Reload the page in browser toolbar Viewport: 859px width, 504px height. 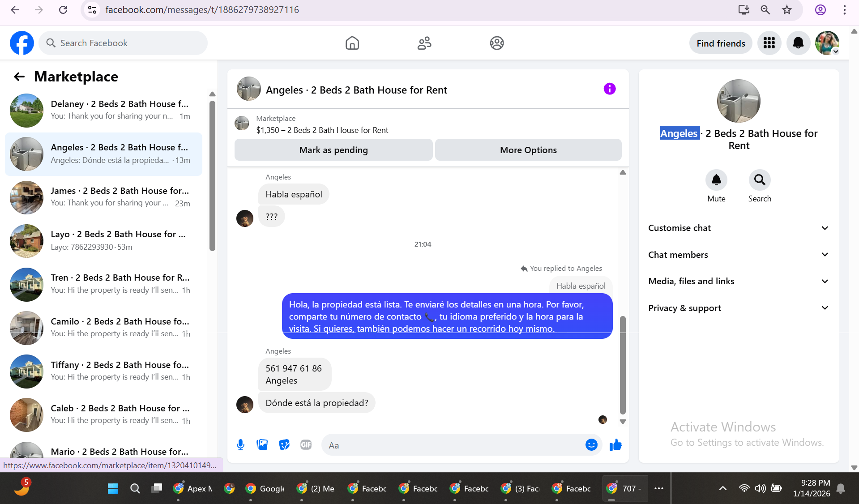point(63,10)
